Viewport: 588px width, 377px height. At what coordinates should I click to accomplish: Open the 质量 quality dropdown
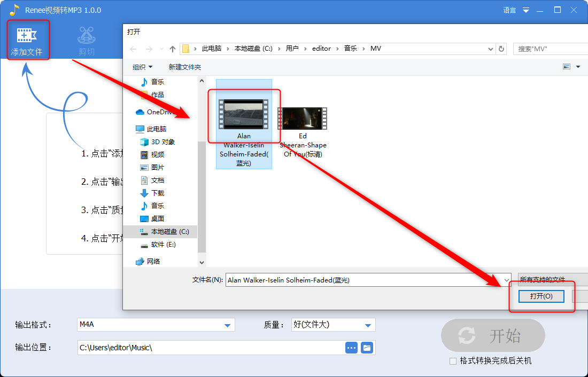click(333, 325)
